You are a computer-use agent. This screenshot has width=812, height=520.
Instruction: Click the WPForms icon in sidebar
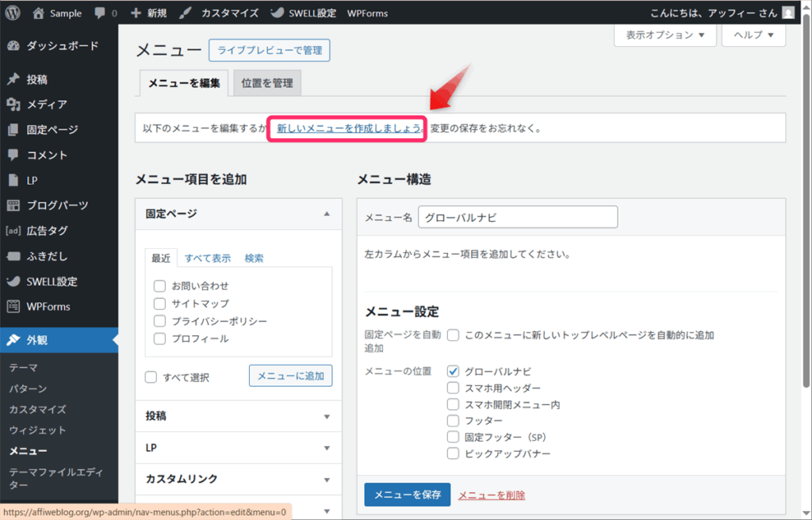(13, 306)
